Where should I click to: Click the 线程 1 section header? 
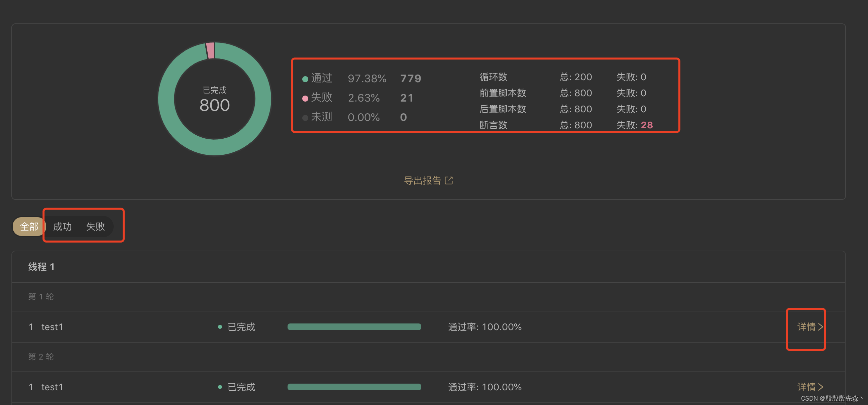(41, 267)
